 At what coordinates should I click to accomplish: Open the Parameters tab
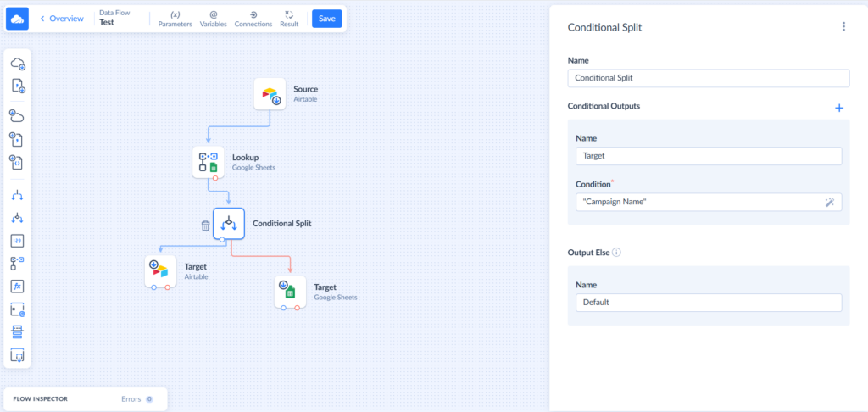pos(175,19)
